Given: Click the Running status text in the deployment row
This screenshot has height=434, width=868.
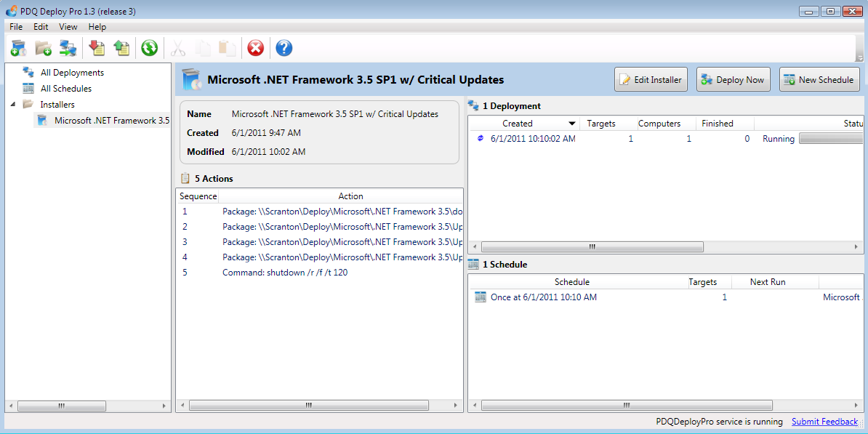Looking at the screenshot, I should pos(779,139).
